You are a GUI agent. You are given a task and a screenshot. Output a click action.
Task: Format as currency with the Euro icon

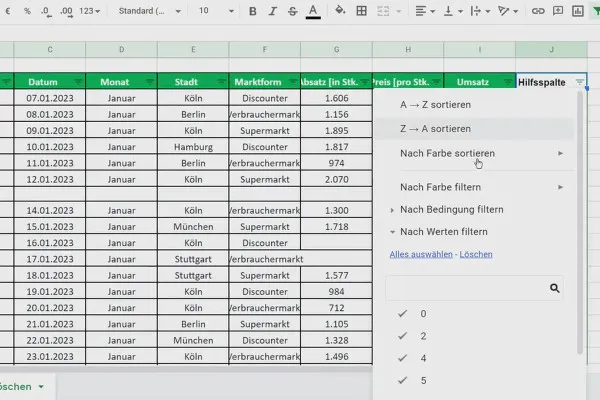[x=8, y=11]
